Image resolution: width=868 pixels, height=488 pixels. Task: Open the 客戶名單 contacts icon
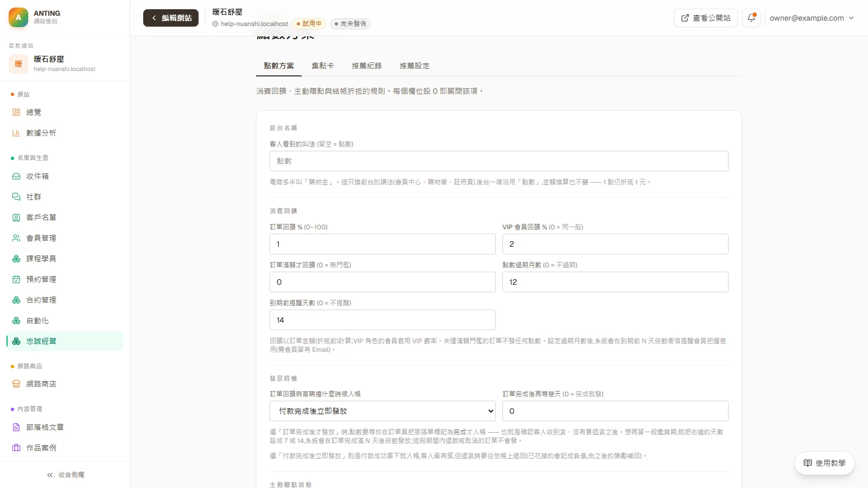point(16,217)
